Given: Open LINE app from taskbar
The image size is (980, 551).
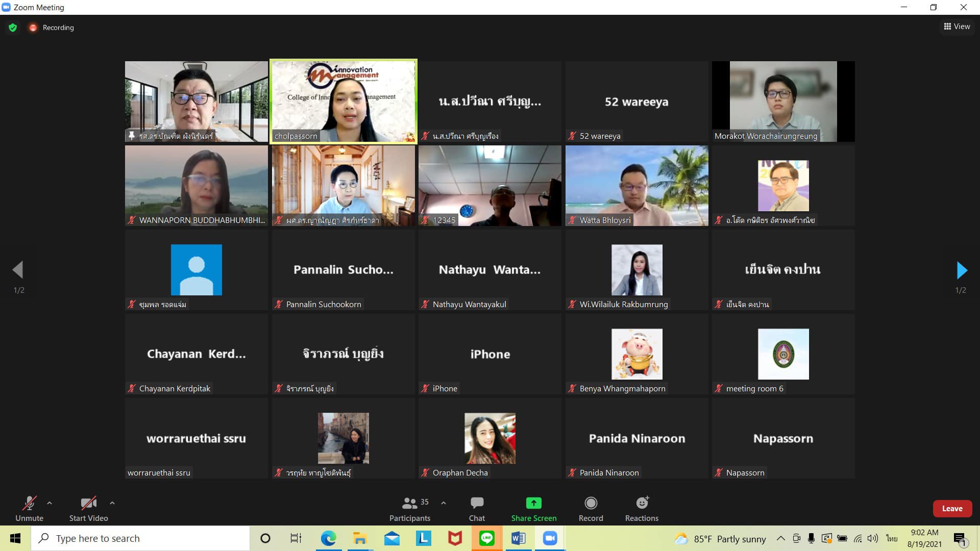Looking at the screenshot, I should [x=487, y=538].
